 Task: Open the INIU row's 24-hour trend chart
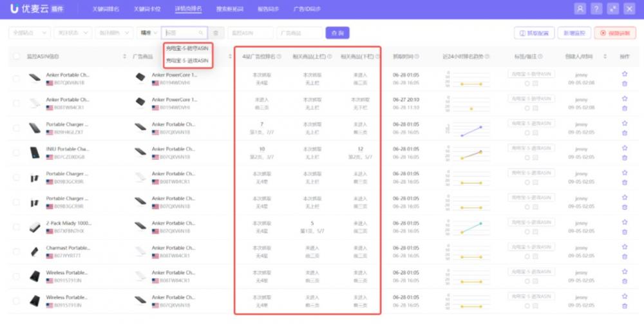coord(468,153)
